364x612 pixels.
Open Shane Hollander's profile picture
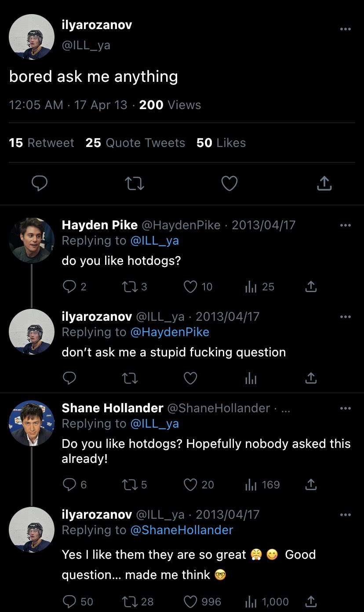[x=32, y=423]
